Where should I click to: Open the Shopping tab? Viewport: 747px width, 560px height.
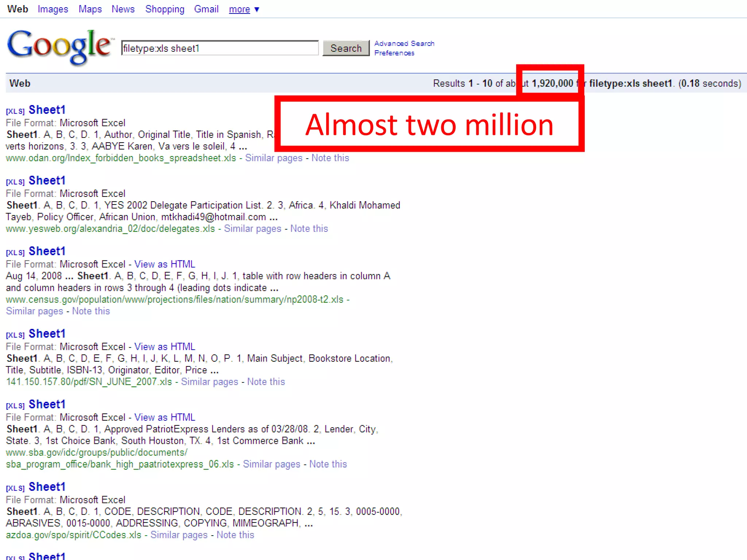(165, 9)
